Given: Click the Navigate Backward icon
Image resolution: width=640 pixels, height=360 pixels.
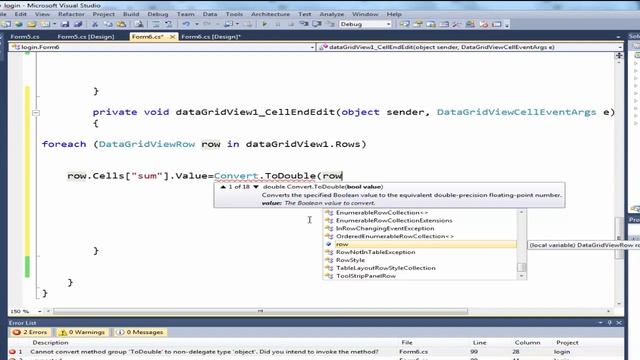Looking at the screenshot, I should 228,24.
